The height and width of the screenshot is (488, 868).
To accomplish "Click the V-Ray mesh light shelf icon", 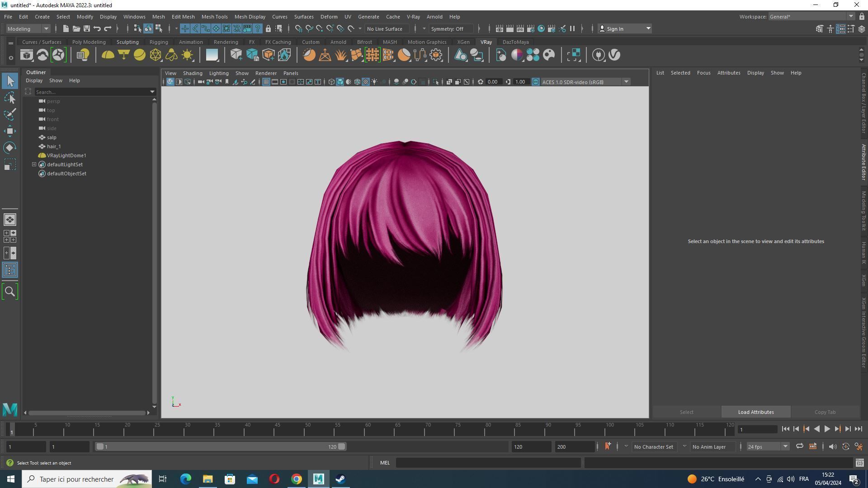I will tap(156, 55).
